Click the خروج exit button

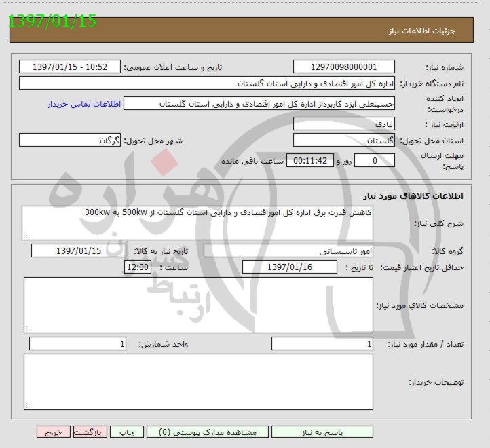coord(54,432)
